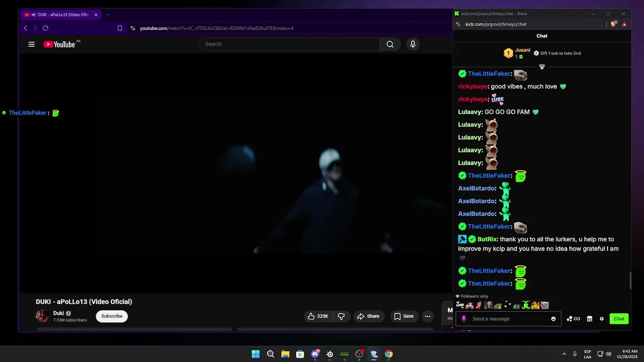Click the youtube.com address bar URL
Screen dimensions: 644x362
(216, 28)
